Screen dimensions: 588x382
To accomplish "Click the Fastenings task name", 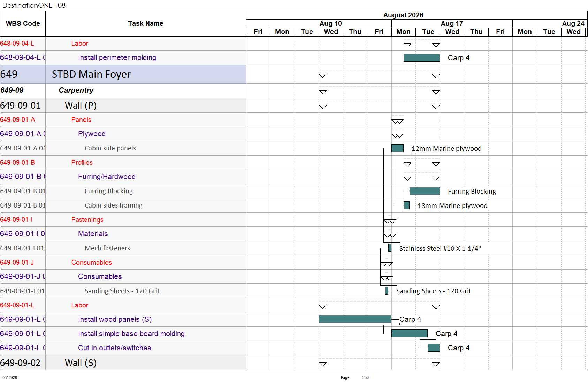I will [87, 219].
